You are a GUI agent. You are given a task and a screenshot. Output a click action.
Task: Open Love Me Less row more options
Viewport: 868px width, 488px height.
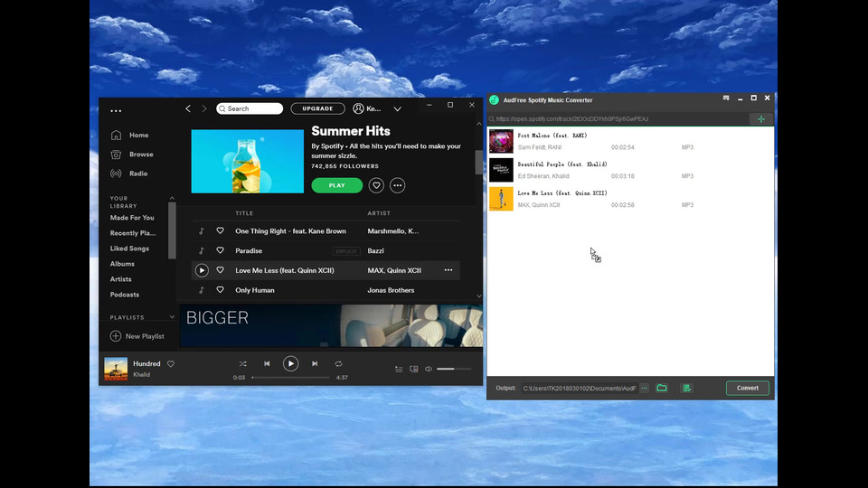tap(448, 270)
